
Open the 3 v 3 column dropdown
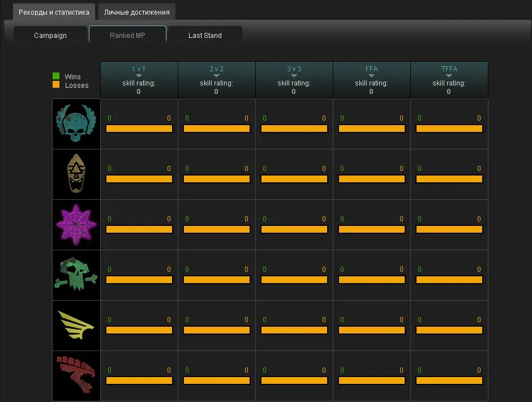pyautogui.click(x=294, y=76)
